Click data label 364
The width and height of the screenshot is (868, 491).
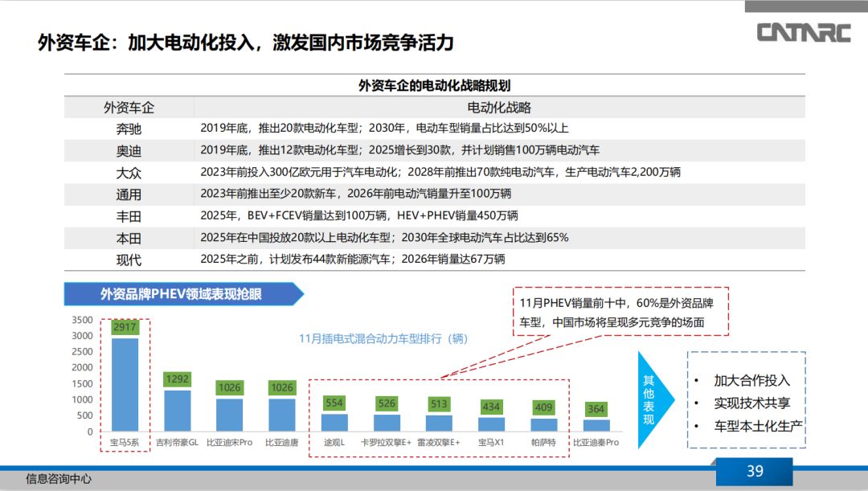[596, 409]
